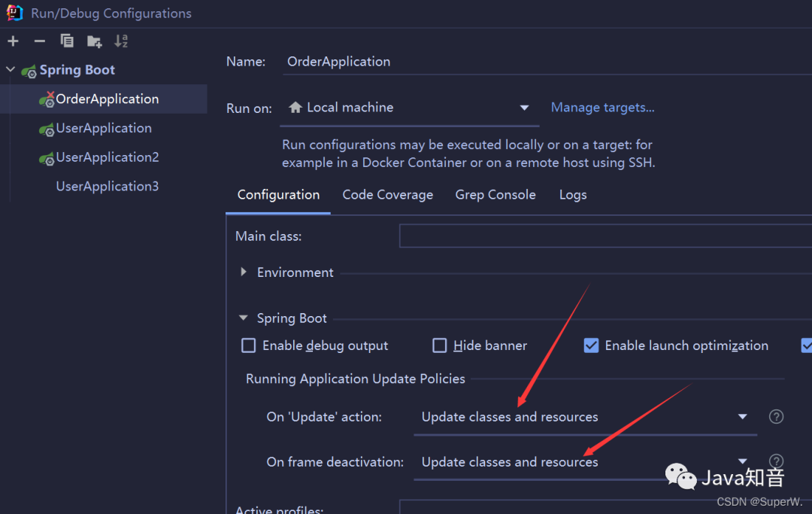
Task: Sort configurations alphabetically
Action: point(120,41)
